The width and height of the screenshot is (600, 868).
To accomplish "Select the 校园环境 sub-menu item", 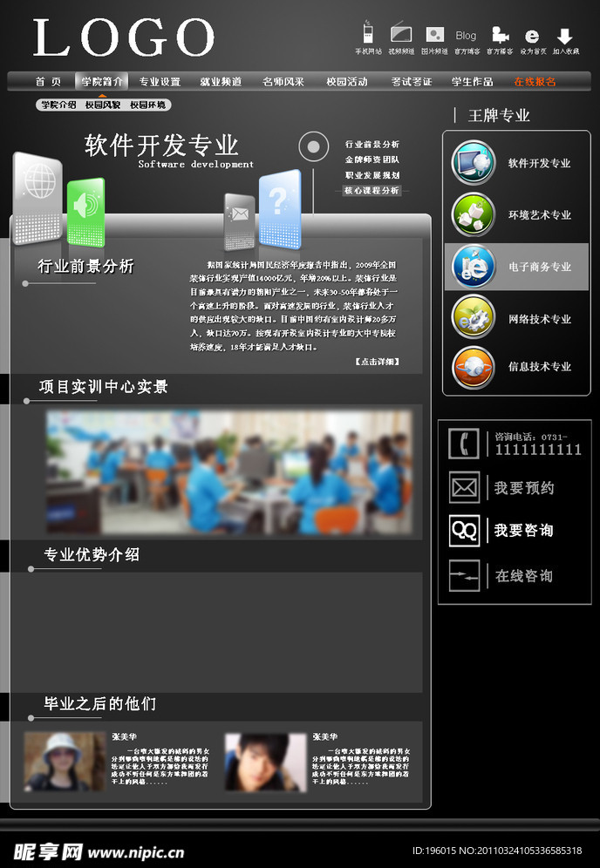I will 148,105.
